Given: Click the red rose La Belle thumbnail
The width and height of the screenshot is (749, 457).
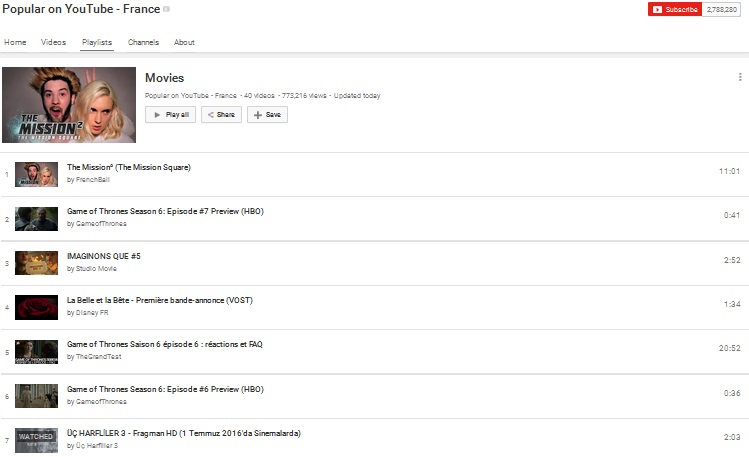Looking at the screenshot, I should click(36, 308).
